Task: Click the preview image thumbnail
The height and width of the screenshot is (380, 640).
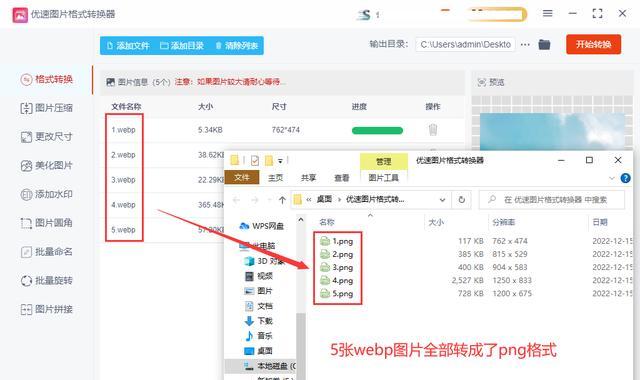Action: 552,131
